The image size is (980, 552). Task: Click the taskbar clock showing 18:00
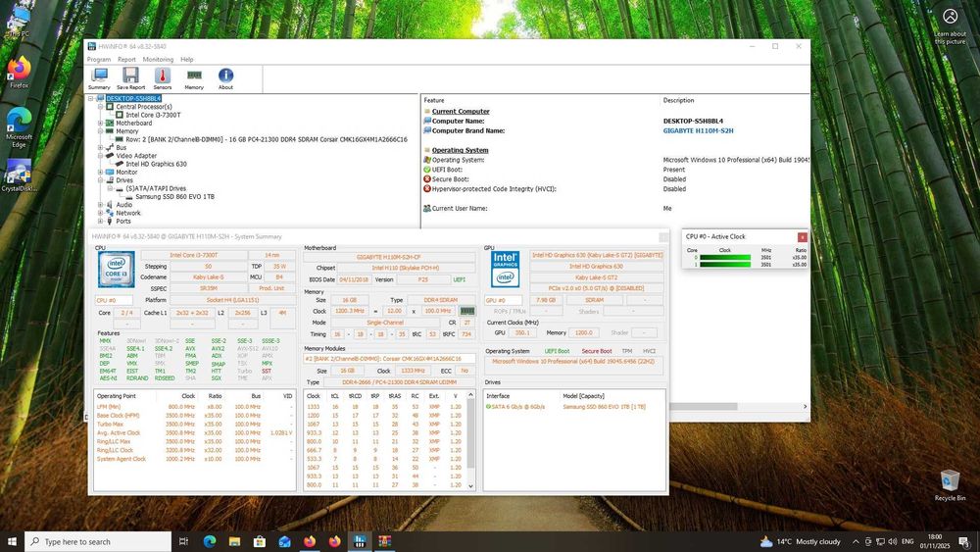[x=934, y=541]
